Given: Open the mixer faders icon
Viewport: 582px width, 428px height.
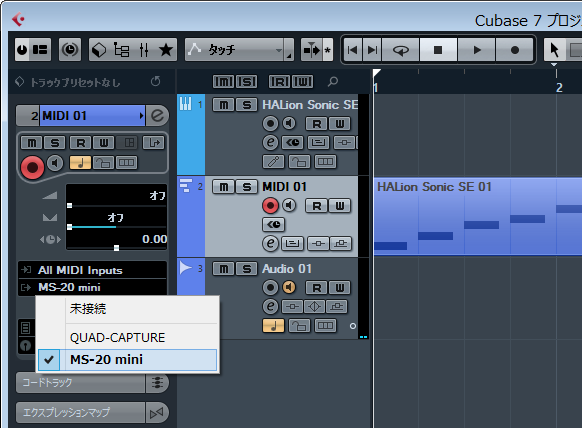Looking at the screenshot, I should pyautogui.click(x=144, y=49).
